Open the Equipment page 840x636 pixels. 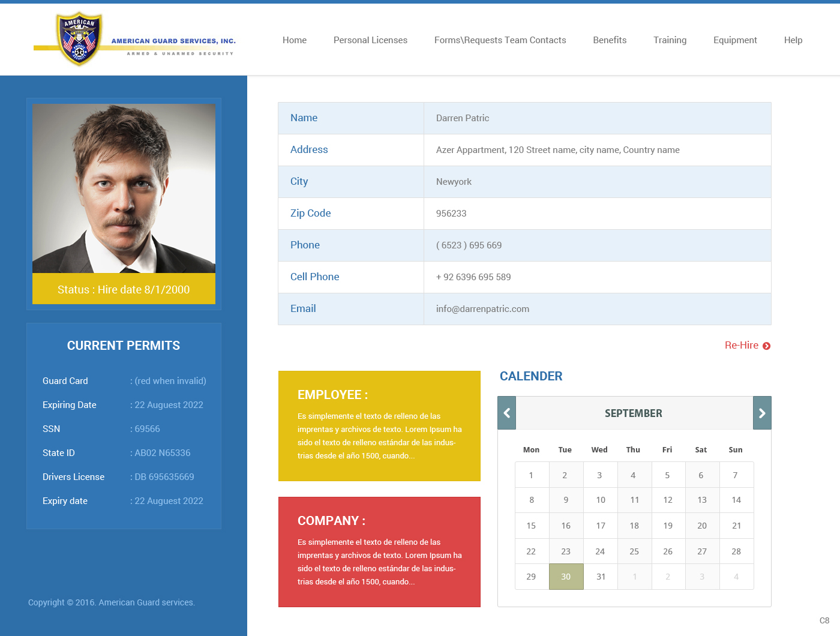[x=735, y=40]
